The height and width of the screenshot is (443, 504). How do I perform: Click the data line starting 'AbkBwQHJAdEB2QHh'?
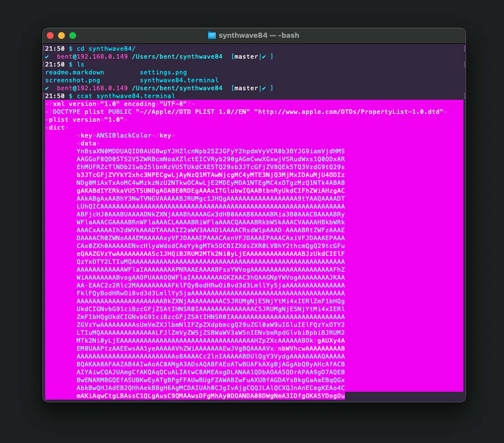coord(210,388)
